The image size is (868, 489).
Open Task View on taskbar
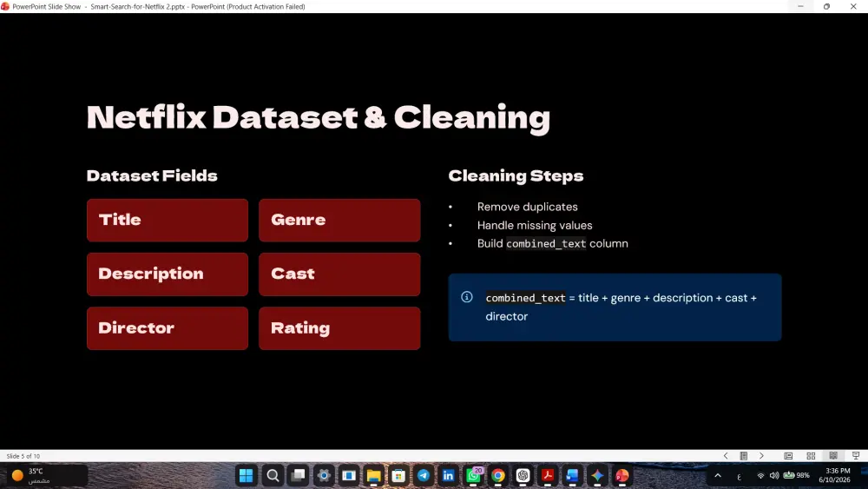(x=299, y=475)
